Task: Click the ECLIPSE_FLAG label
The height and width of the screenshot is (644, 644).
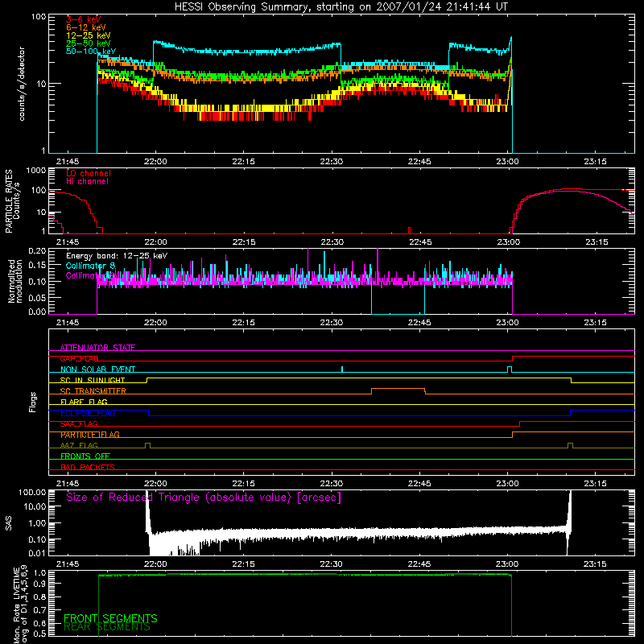Action: click(88, 413)
